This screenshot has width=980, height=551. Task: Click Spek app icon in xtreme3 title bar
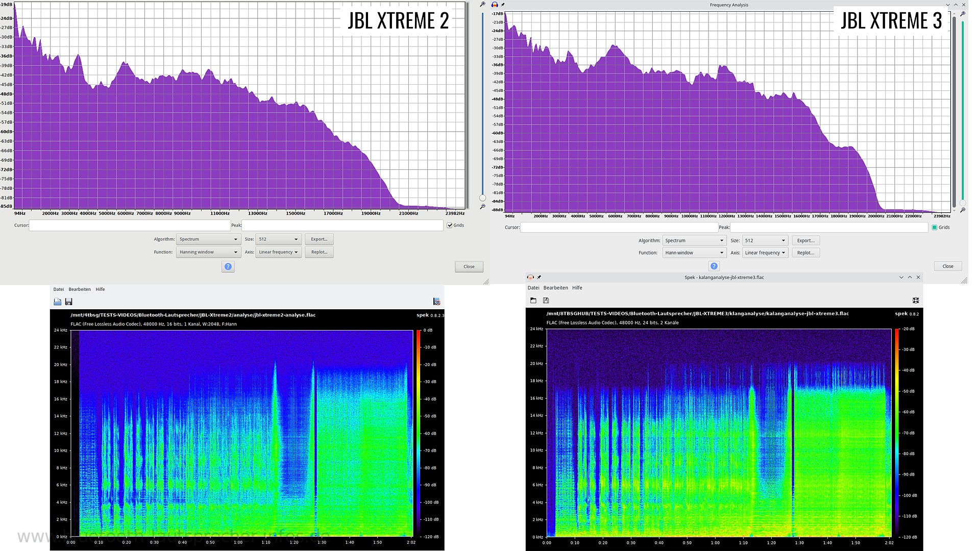530,277
